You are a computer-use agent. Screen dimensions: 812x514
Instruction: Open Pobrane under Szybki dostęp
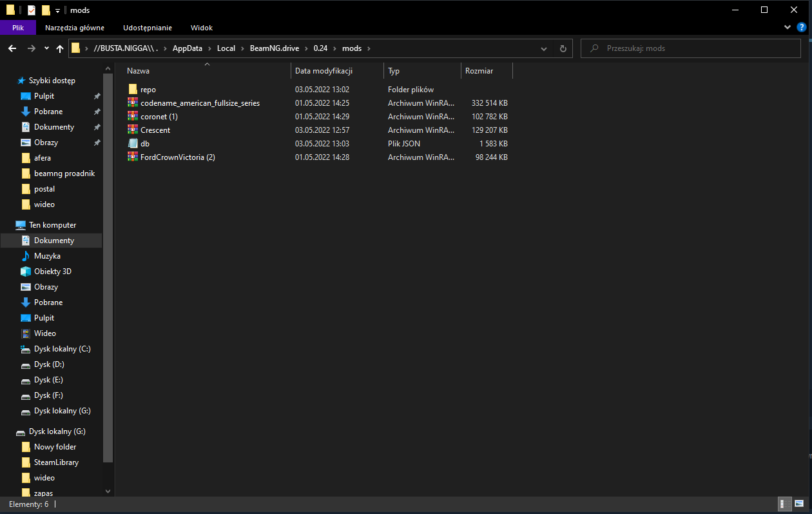click(48, 112)
